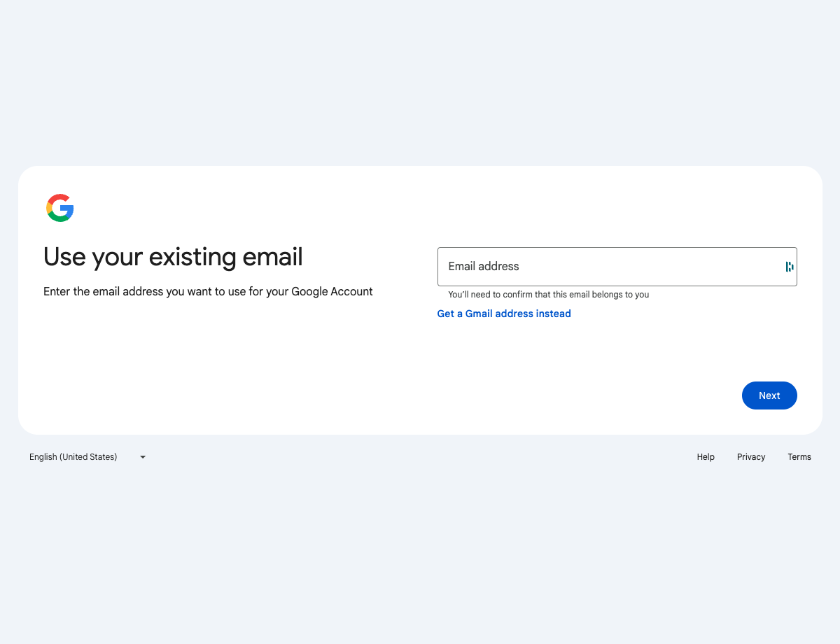Click the password manager icon in email field

click(x=789, y=267)
